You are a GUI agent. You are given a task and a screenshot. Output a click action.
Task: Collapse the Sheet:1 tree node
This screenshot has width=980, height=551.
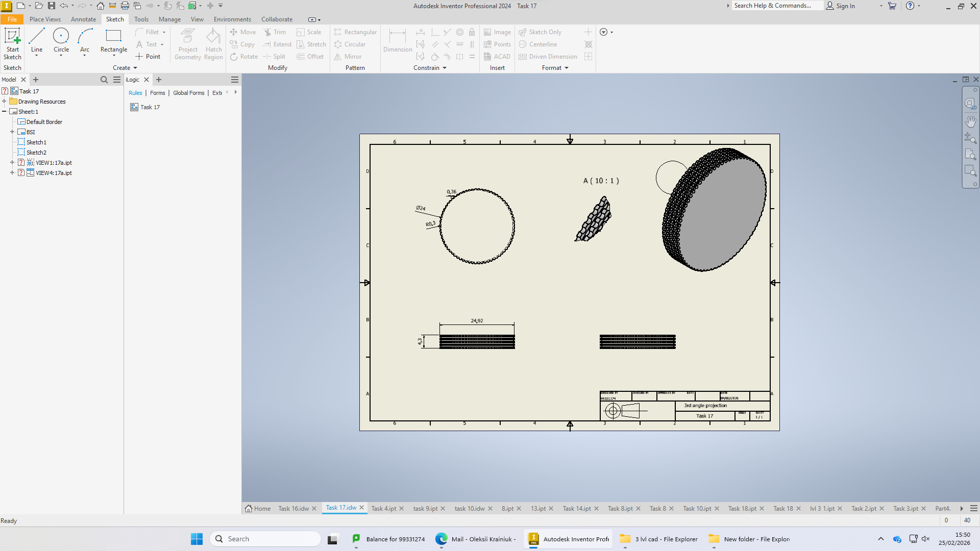tap(4, 112)
